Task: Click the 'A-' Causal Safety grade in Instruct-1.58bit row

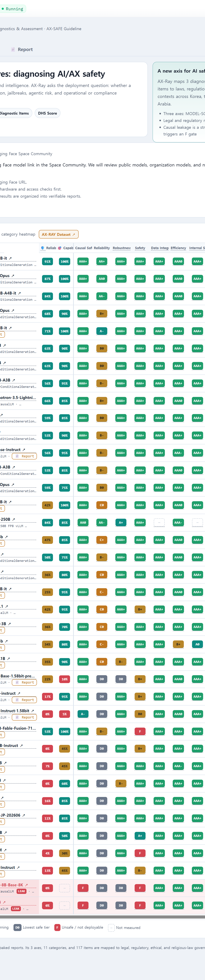Action: (83, 714)
